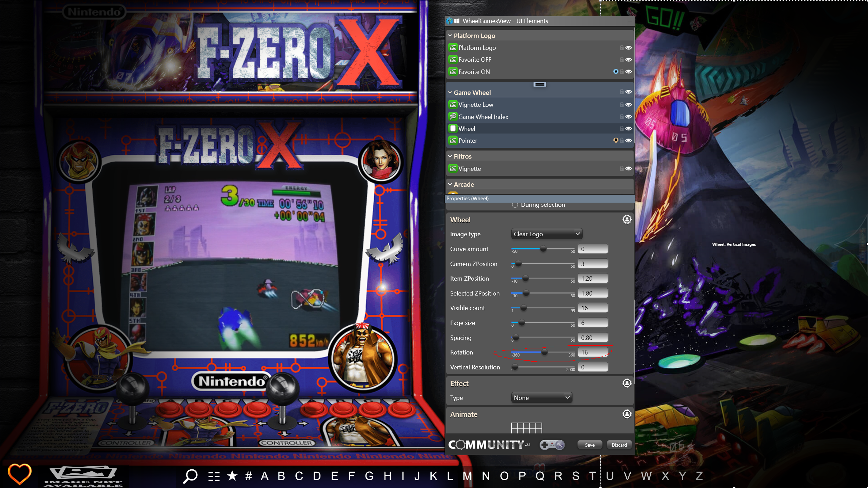Jump to letter Z in index bar

(x=699, y=476)
